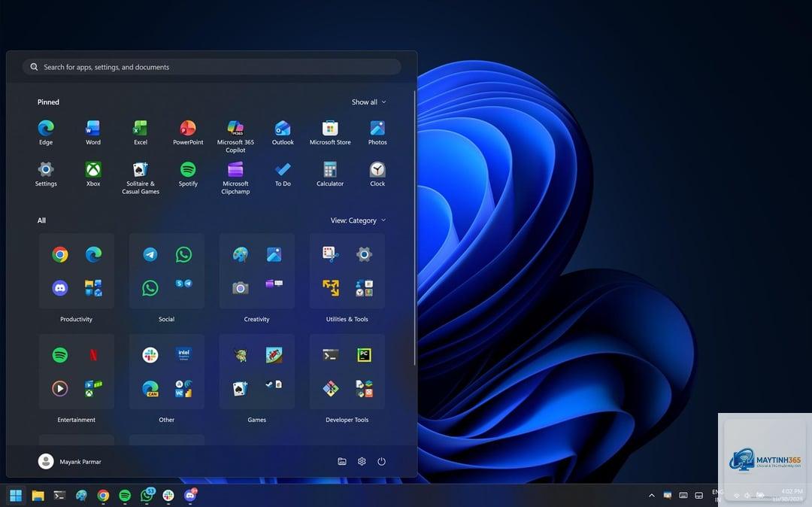Viewport: 812px width, 507px height.
Task: Open File Explorer from the taskbar
Action: coord(38,496)
